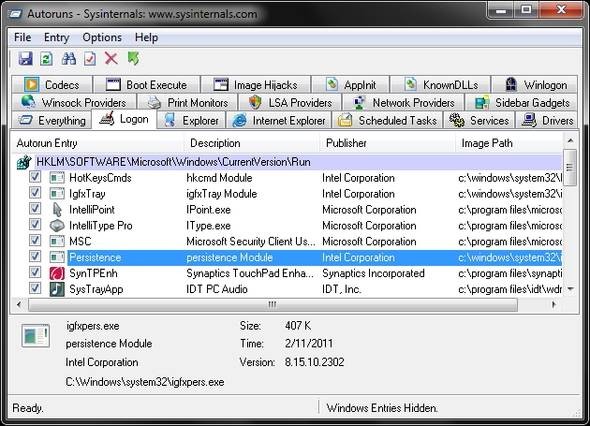
Task: Open the Codecs tab
Action: click(52, 85)
